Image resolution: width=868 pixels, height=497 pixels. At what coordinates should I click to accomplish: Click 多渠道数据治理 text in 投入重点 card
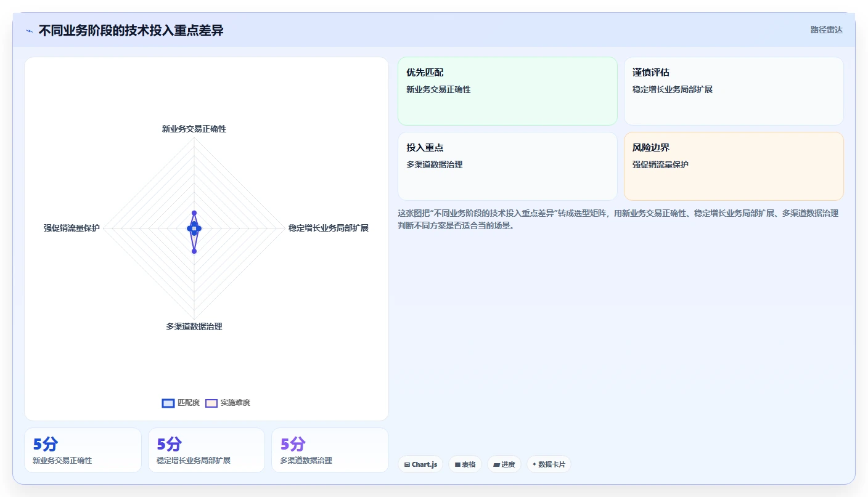coord(434,164)
